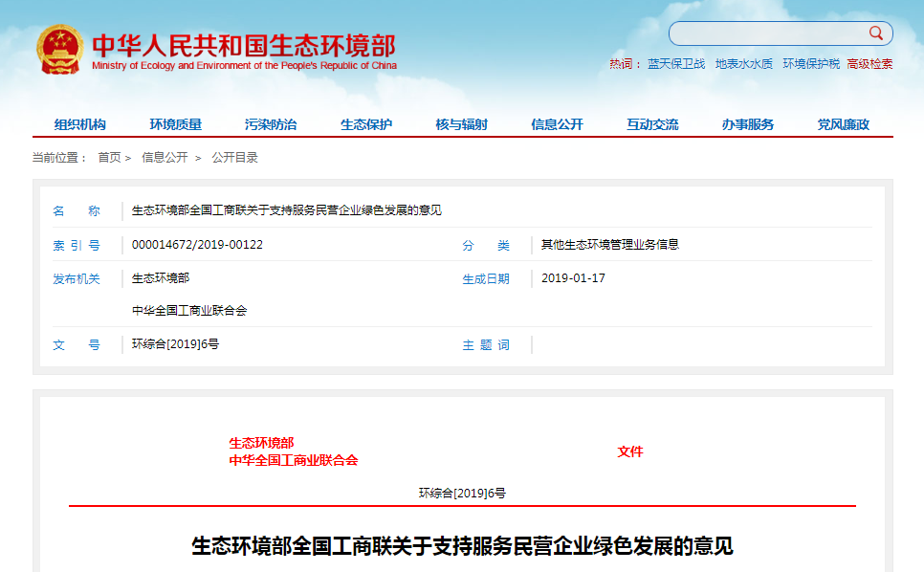Click the ministry name title text
This screenshot has height=572, width=924.
pyautogui.click(x=243, y=46)
